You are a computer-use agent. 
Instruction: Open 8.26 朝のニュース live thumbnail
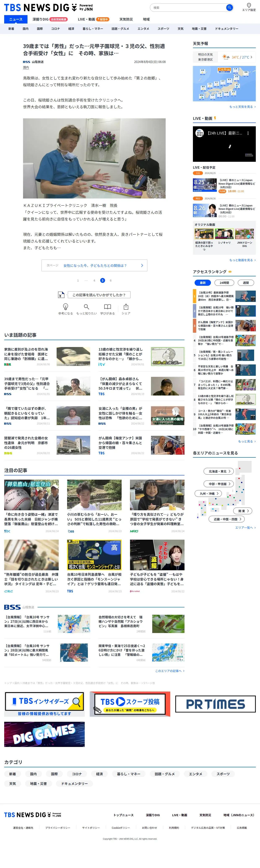(205, 210)
